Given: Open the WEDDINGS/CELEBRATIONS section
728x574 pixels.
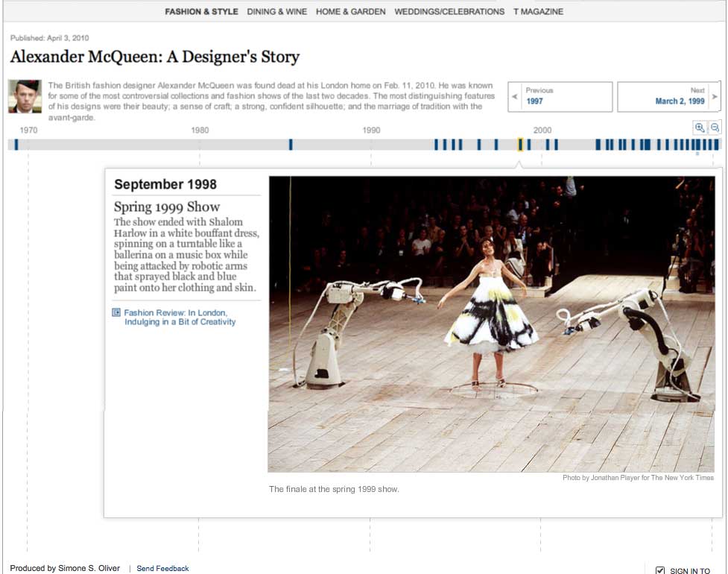Looking at the screenshot, I should tap(451, 11).
